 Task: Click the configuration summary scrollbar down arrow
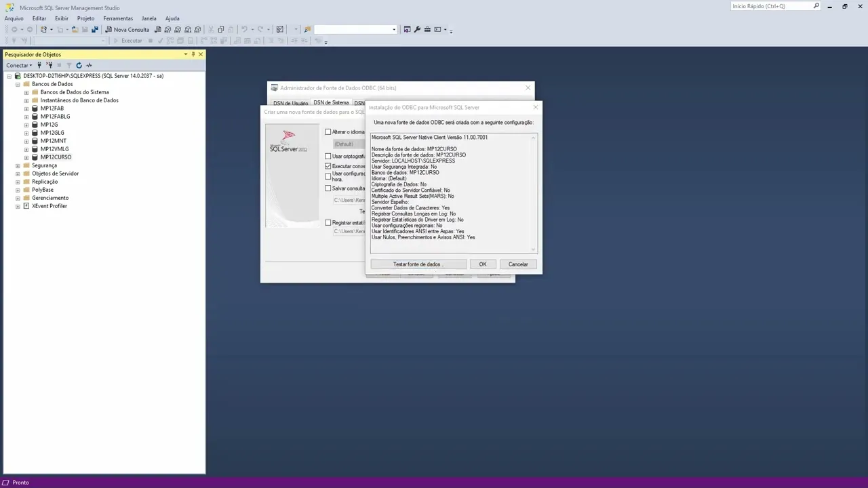point(534,249)
